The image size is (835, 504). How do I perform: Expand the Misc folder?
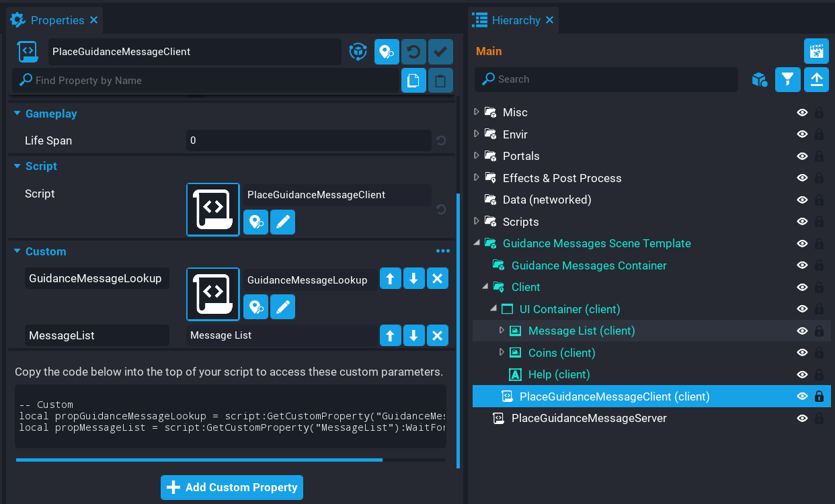click(477, 112)
